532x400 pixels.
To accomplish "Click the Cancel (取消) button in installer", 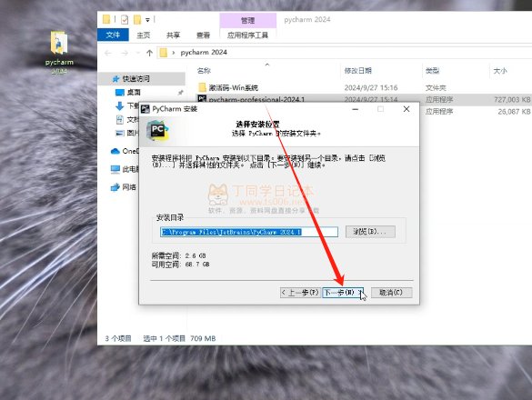I will pos(392,293).
